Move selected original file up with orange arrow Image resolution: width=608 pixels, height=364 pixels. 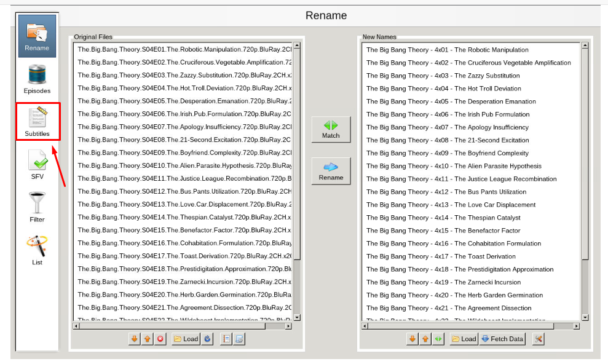(x=147, y=338)
